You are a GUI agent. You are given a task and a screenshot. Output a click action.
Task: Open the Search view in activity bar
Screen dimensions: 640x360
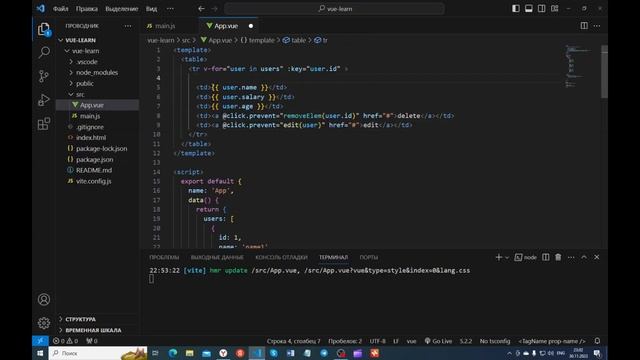pyautogui.click(x=44, y=52)
